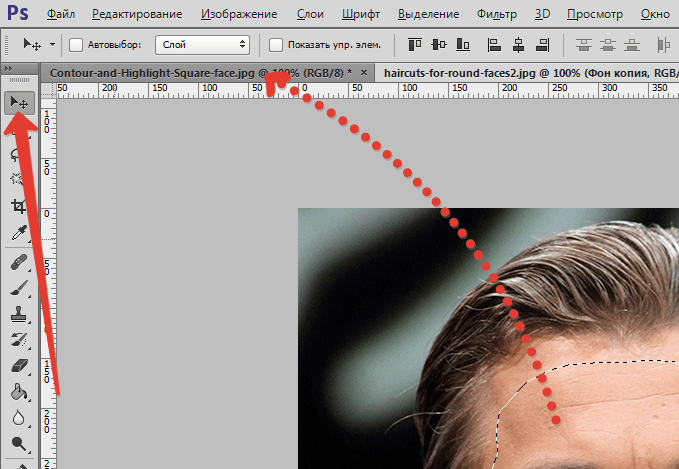Select the Clone Stamp tool
The width and height of the screenshot is (679, 469).
19,315
